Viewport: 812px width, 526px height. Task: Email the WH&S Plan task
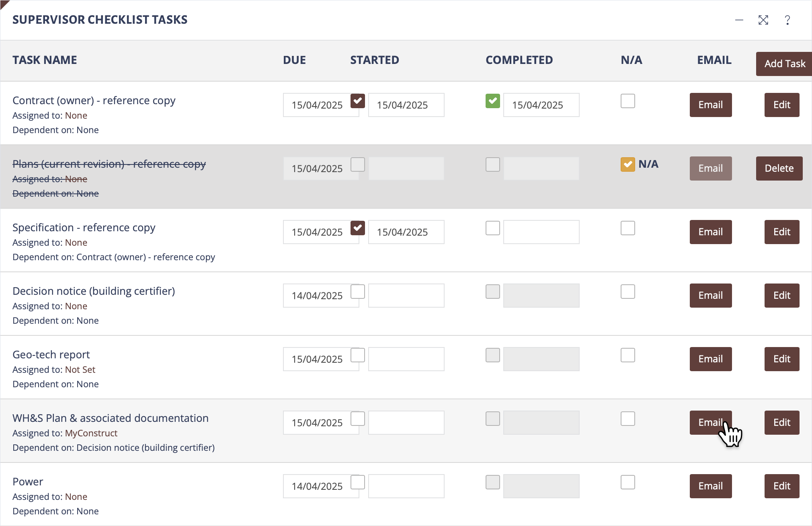click(x=710, y=423)
